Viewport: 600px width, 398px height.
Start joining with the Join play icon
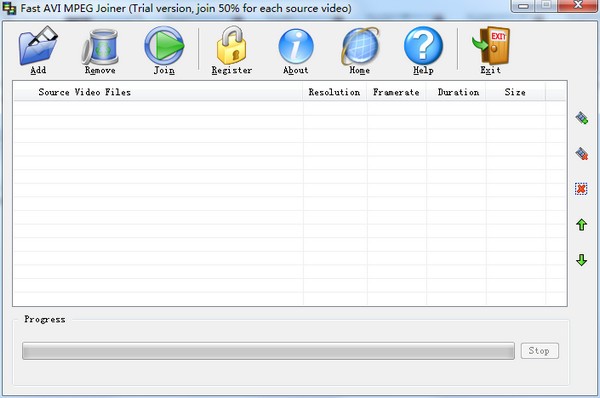click(164, 45)
